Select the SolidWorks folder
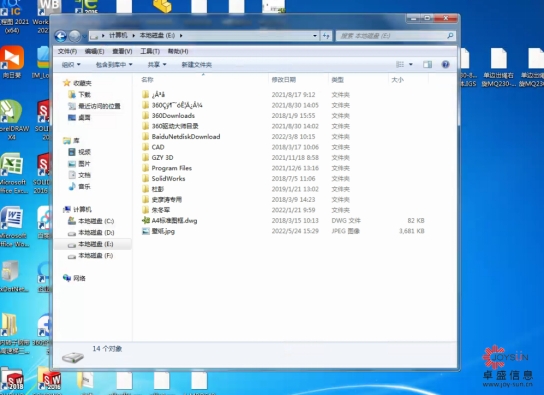Viewport: 544px width, 395px height. (168, 179)
